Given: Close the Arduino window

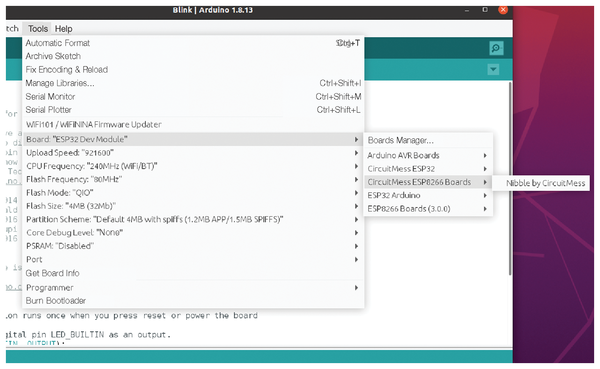Looking at the screenshot, I should point(503,10).
